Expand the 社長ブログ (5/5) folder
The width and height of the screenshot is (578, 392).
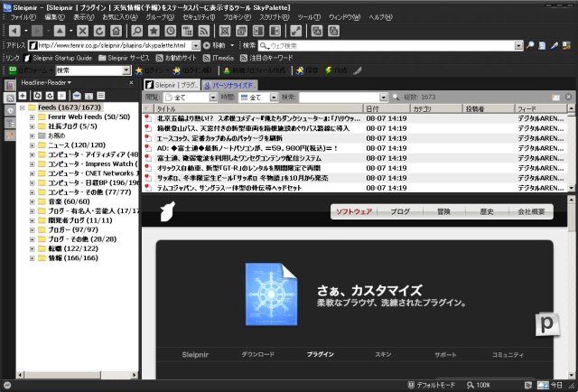coord(33,126)
